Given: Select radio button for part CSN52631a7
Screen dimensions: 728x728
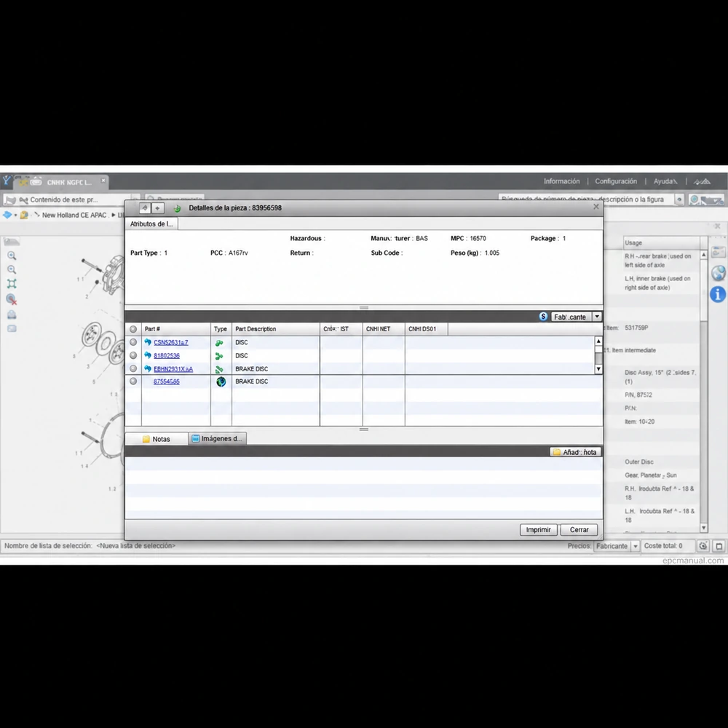Looking at the screenshot, I should (x=133, y=342).
